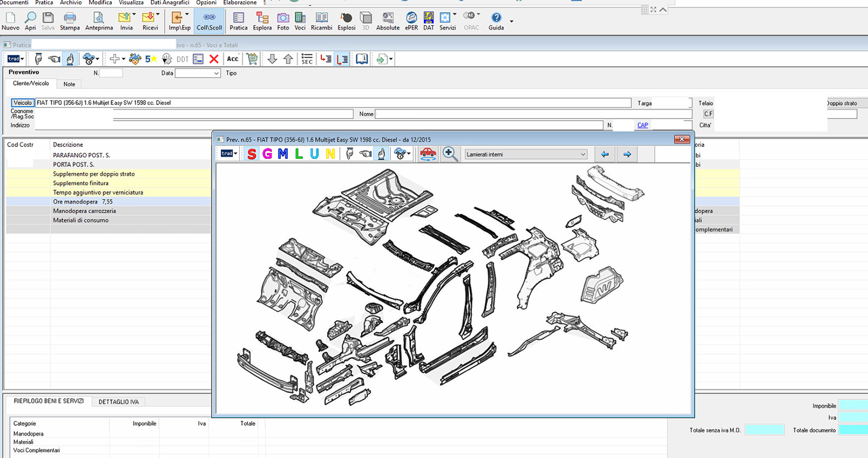Click the CAP link
868x458 pixels.
pos(643,125)
